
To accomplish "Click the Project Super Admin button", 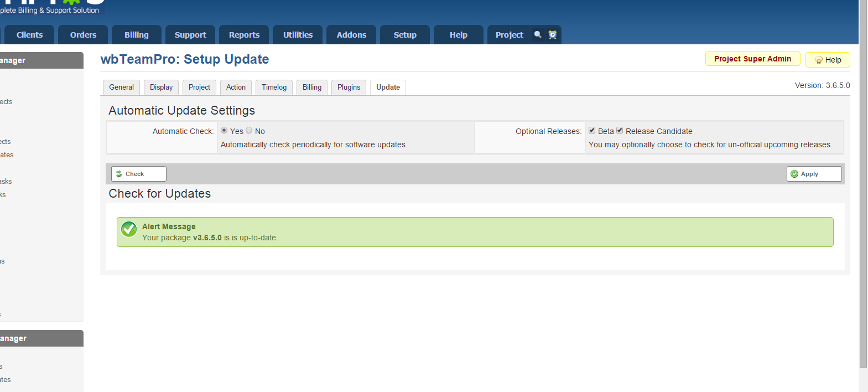I will coord(752,59).
